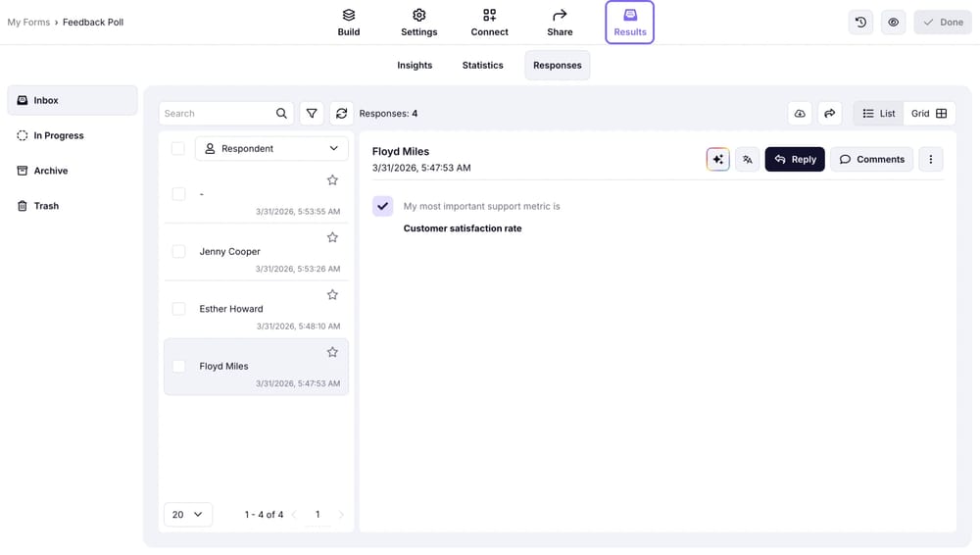Open the AI sparkle assistant icon
Image resolution: width=980 pixels, height=555 pixels.
tap(717, 159)
